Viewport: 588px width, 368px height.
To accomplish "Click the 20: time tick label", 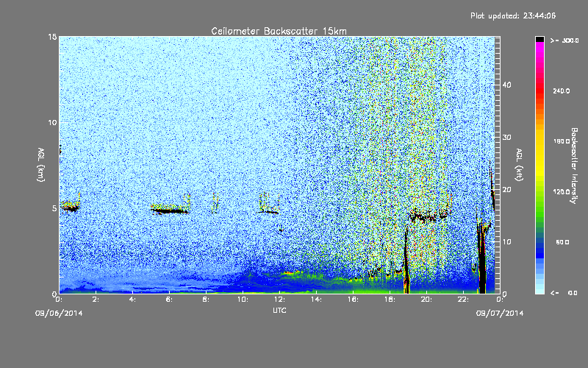I will 426,300.
